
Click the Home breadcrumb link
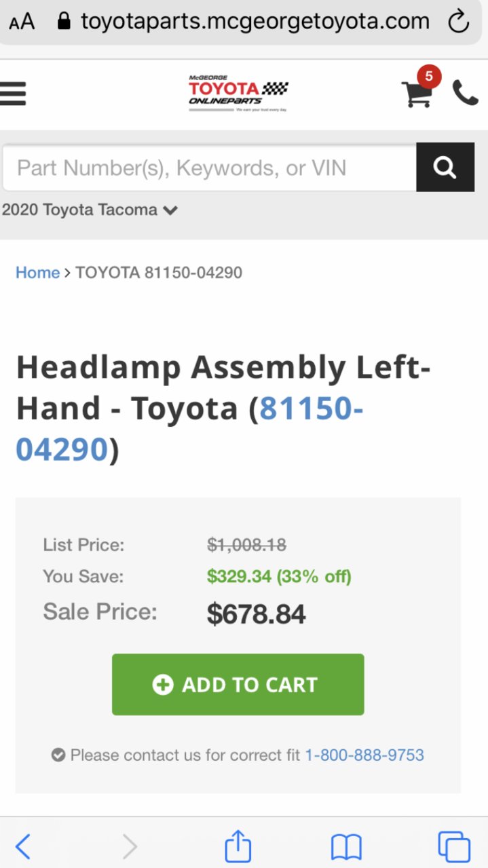(38, 273)
